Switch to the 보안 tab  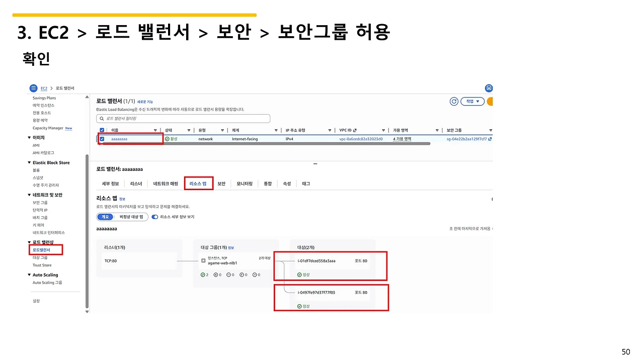tap(221, 184)
